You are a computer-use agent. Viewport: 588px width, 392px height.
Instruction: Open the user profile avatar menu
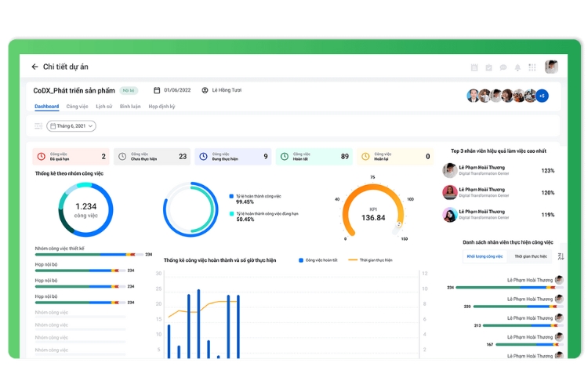[x=552, y=67]
